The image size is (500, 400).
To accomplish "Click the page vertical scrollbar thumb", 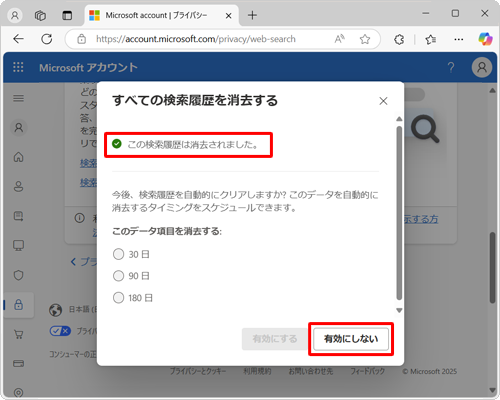I will pyautogui.click(x=492, y=268).
